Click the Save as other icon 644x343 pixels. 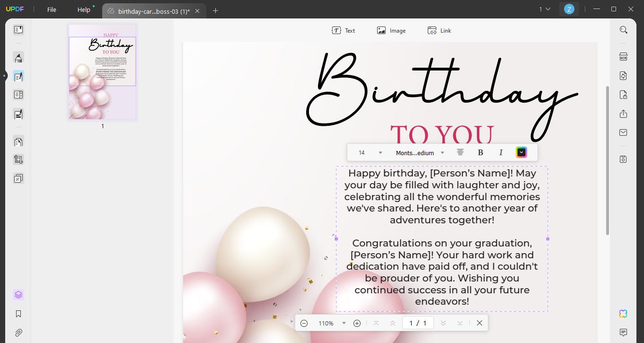point(623,159)
